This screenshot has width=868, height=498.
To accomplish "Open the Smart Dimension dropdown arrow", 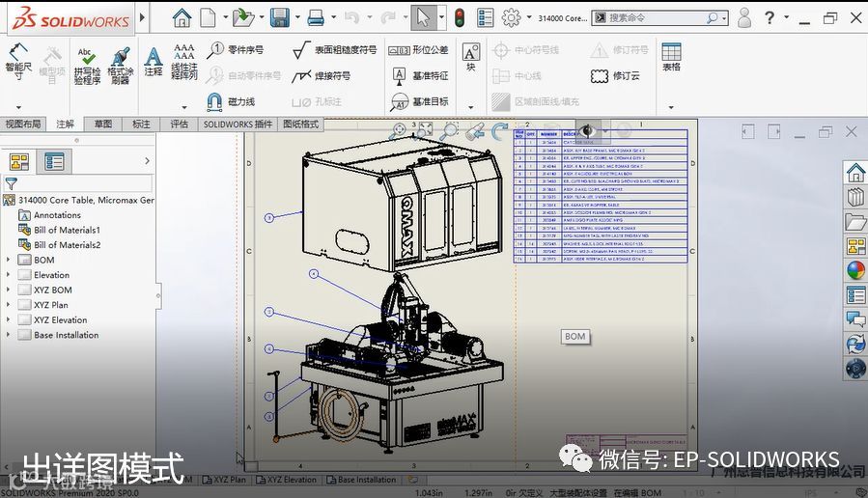I will pos(18,107).
